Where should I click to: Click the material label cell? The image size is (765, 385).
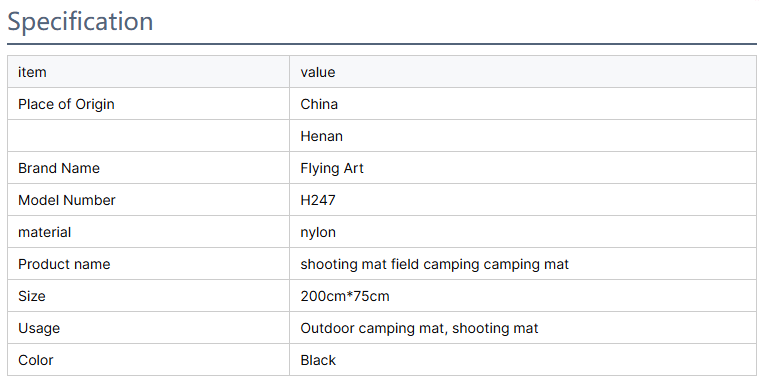148,232
